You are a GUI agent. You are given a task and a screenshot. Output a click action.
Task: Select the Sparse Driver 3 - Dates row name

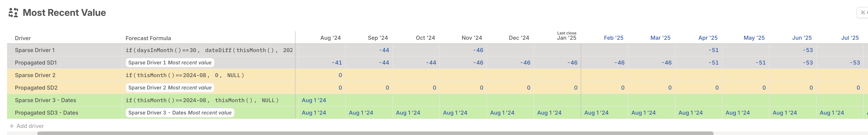pos(46,100)
